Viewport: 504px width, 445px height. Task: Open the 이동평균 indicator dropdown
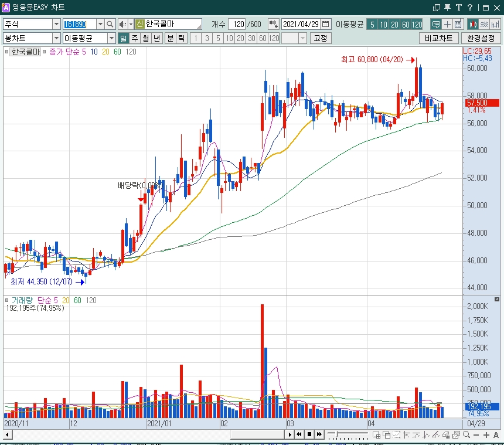click(x=111, y=38)
